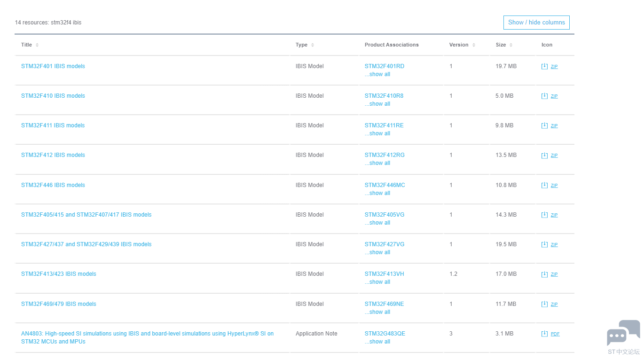Expand show all under STM32F410R8

(377, 104)
